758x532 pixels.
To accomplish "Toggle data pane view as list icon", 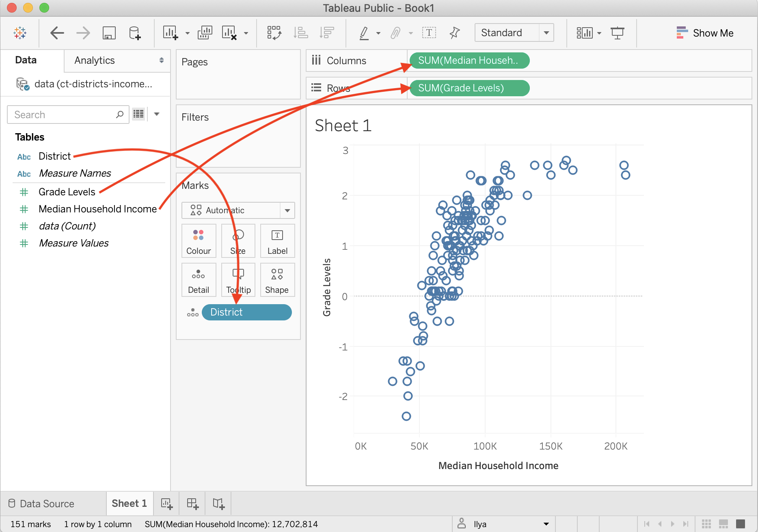I will [139, 114].
